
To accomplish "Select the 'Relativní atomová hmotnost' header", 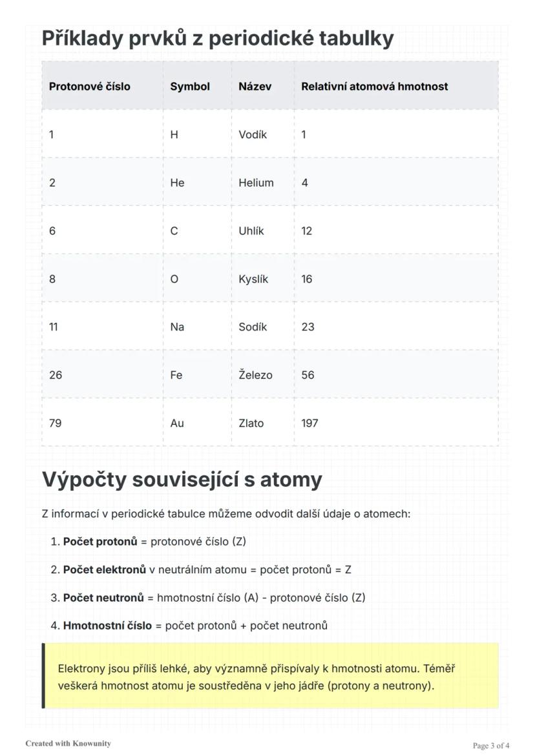I will point(374,87).
